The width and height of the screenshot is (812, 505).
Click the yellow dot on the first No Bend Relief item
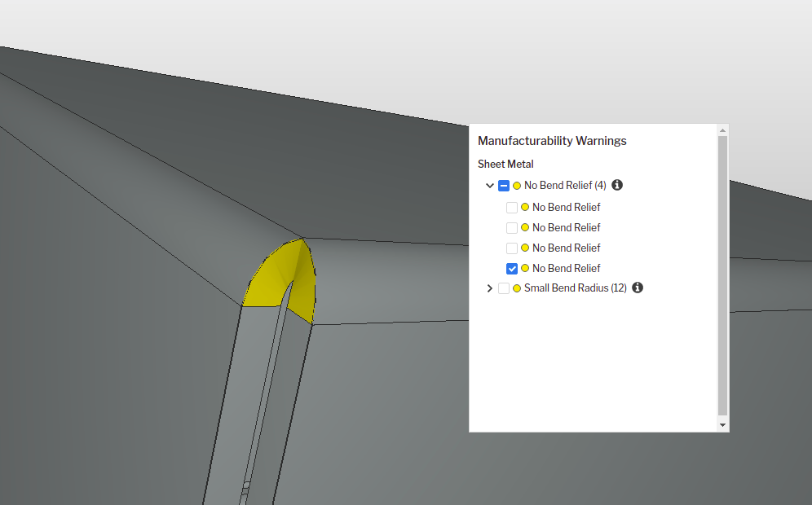click(524, 207)
